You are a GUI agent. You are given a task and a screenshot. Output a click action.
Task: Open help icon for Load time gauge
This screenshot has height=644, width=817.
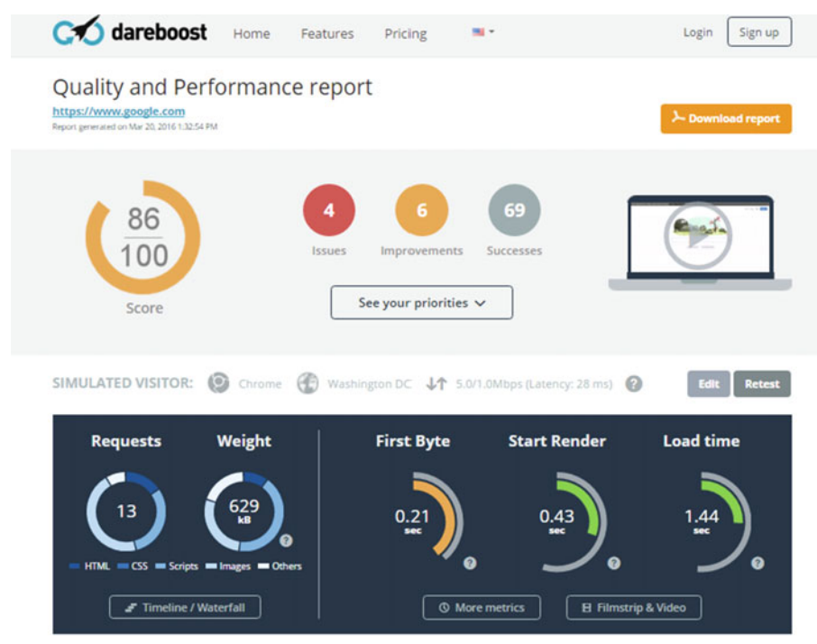(757, 563)
